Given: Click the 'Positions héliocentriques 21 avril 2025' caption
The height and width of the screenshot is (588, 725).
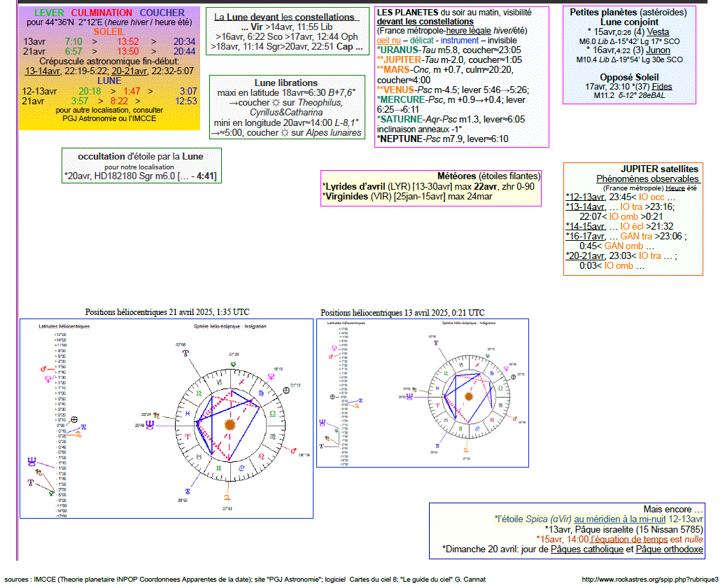Looking at the screenshot, I should [x=167, y=312].
